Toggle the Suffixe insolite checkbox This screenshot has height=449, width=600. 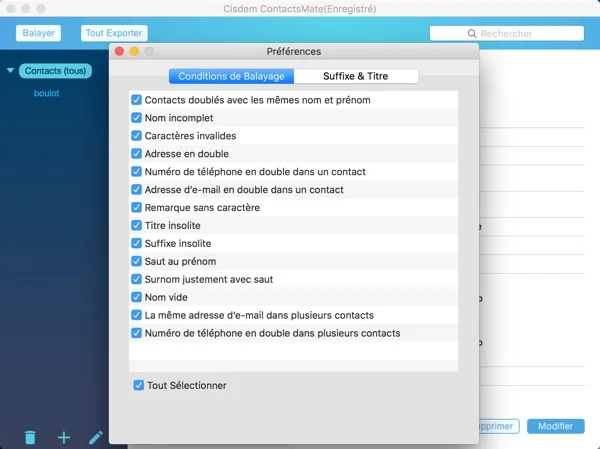pyautogui.click(x=136, y=243)
